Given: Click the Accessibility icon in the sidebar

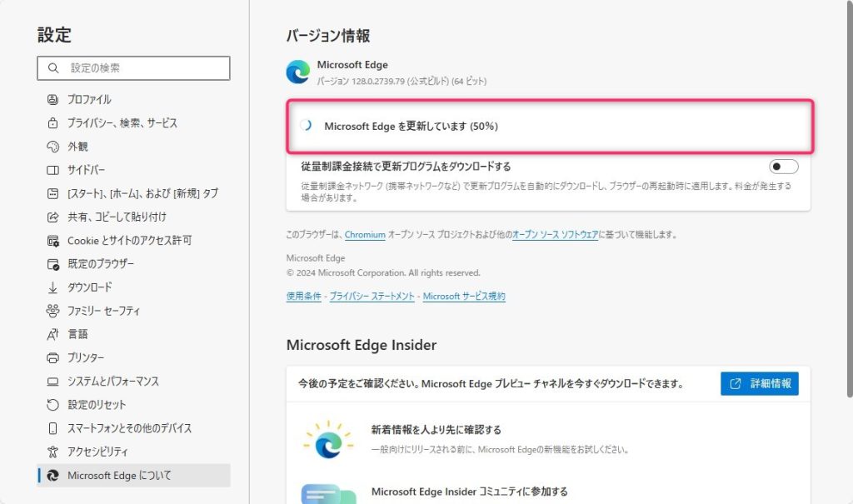Looking at the screenshot, I should tap(52, 452).
